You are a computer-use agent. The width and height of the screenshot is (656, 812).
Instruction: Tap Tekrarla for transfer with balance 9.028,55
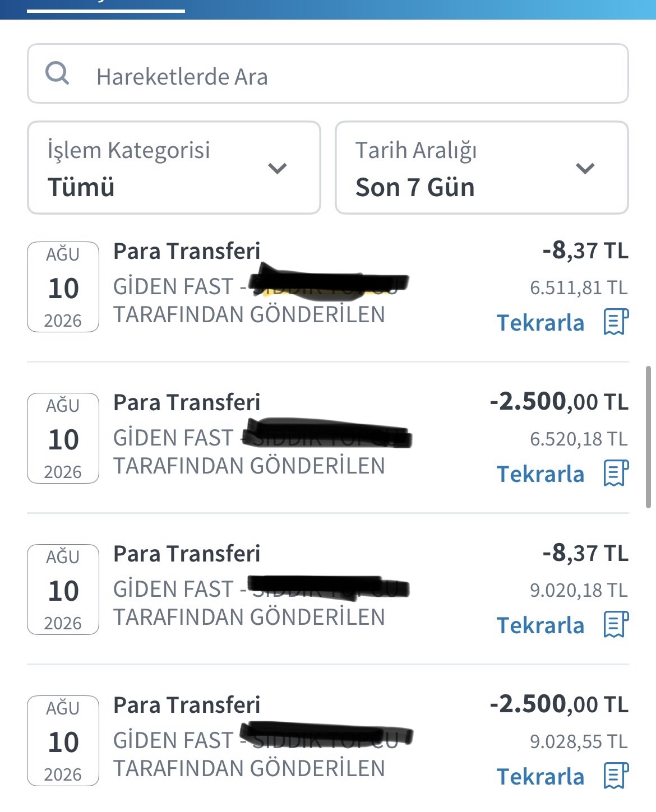540,777
